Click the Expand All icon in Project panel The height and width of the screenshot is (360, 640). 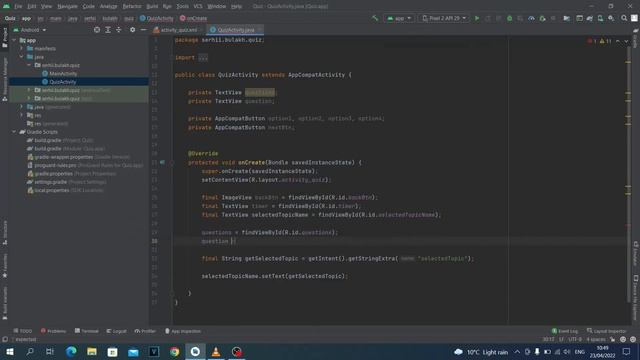[108, 30]
